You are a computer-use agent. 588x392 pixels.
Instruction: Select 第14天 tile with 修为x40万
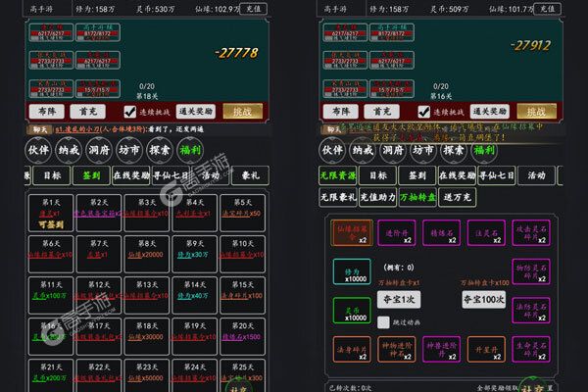coord(195,295)
